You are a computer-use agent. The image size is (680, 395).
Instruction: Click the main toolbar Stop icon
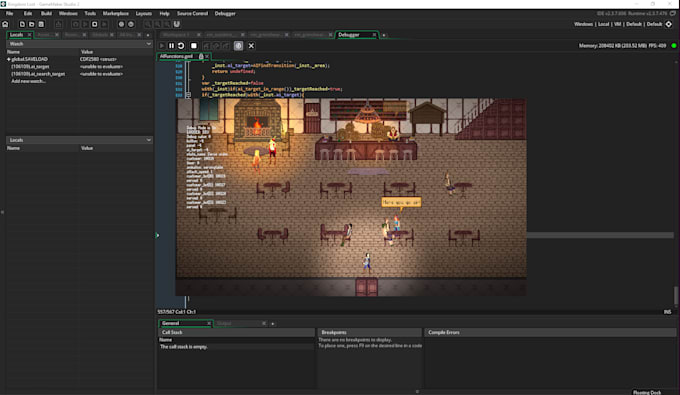95,24
